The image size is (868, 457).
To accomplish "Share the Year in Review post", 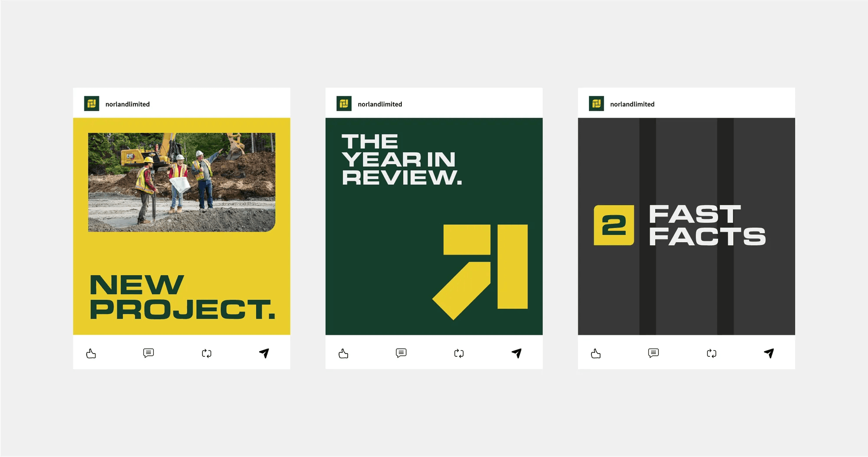I will point(516,353).
